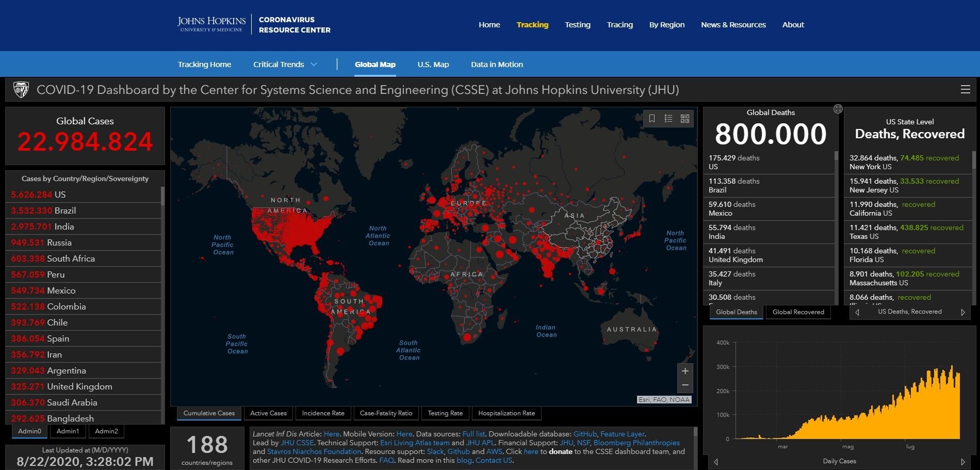Switch map to Testing Rate tab

445,413
